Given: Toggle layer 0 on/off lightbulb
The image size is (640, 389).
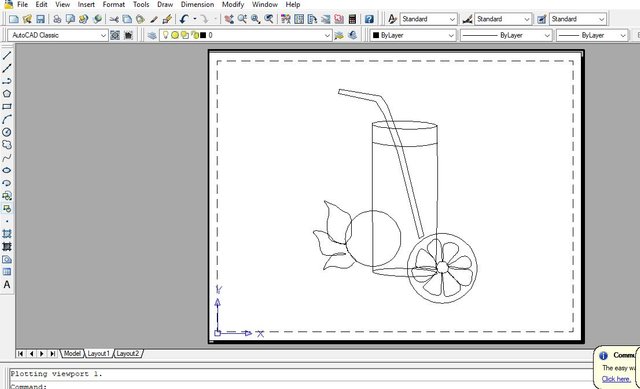Looking at the screenshot, I should point(165,35).
